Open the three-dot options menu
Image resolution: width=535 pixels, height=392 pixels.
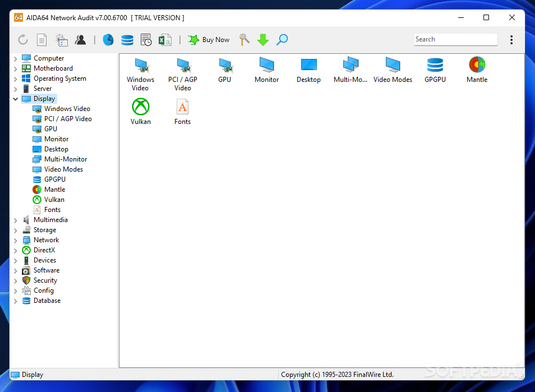click(511, 40)
